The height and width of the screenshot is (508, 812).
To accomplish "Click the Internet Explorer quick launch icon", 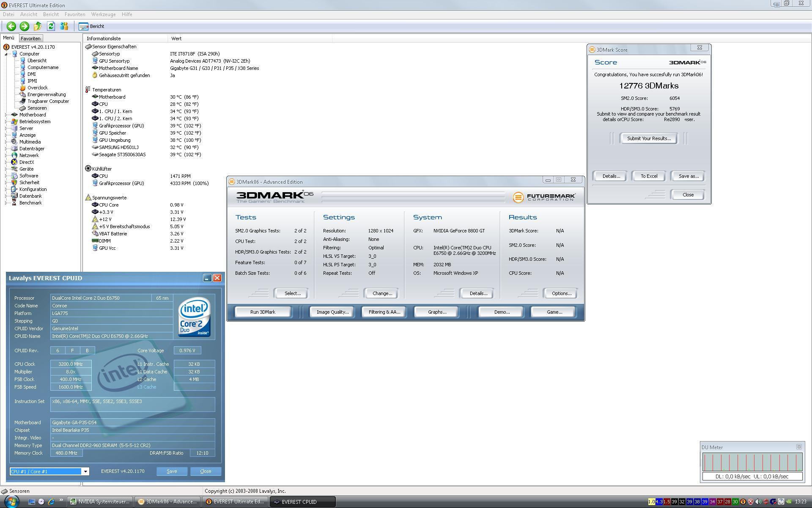I will click(x=51, y=502).
